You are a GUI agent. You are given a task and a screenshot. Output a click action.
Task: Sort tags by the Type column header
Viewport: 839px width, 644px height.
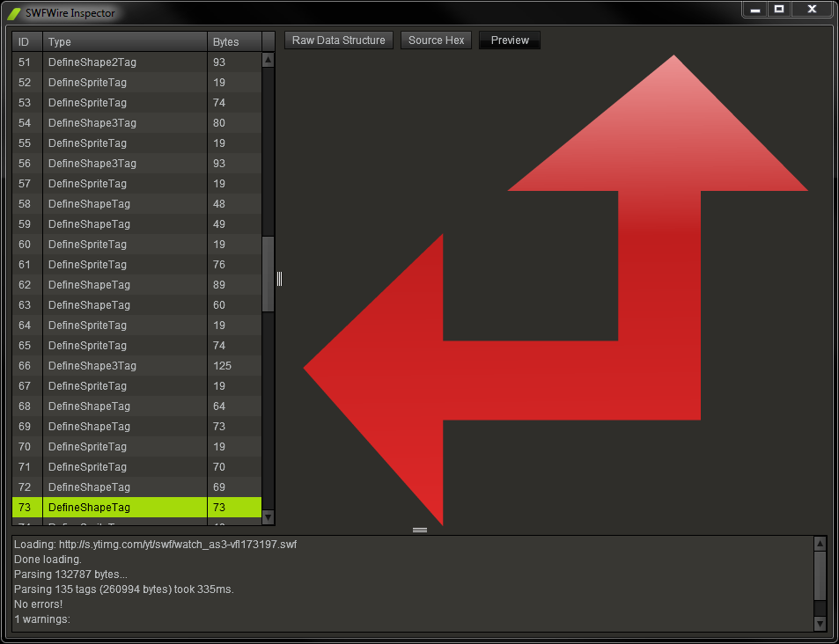125,41
